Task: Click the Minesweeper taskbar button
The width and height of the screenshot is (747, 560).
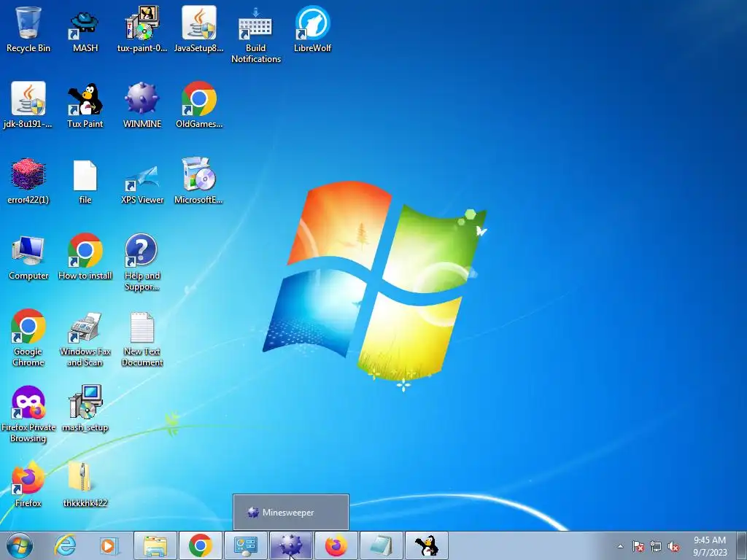Action: pos(290,545)
